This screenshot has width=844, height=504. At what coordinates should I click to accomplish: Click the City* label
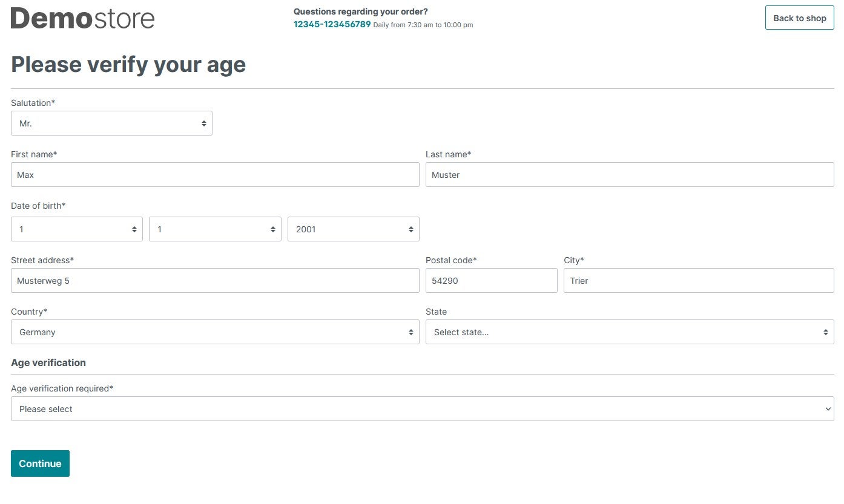tap(574, 260)
